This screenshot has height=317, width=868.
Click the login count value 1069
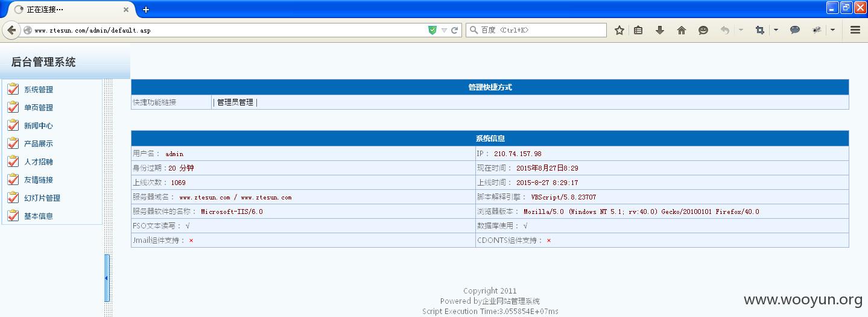pos(178,183)
